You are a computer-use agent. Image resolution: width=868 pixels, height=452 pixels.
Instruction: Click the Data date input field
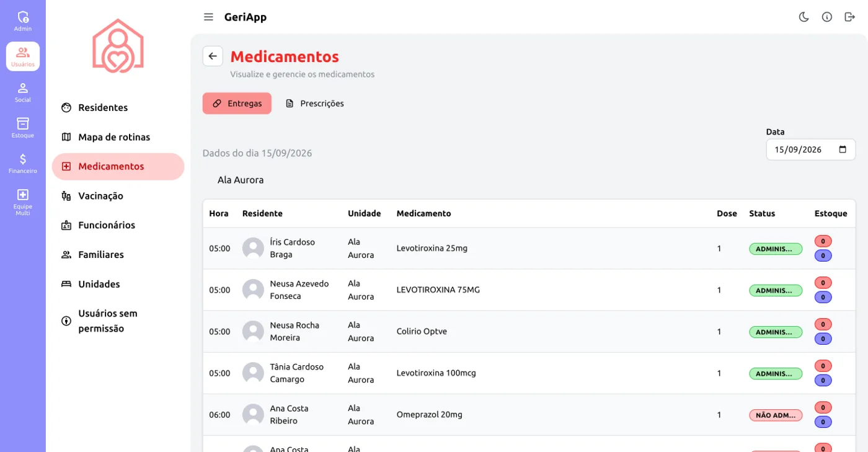[811, 149]
